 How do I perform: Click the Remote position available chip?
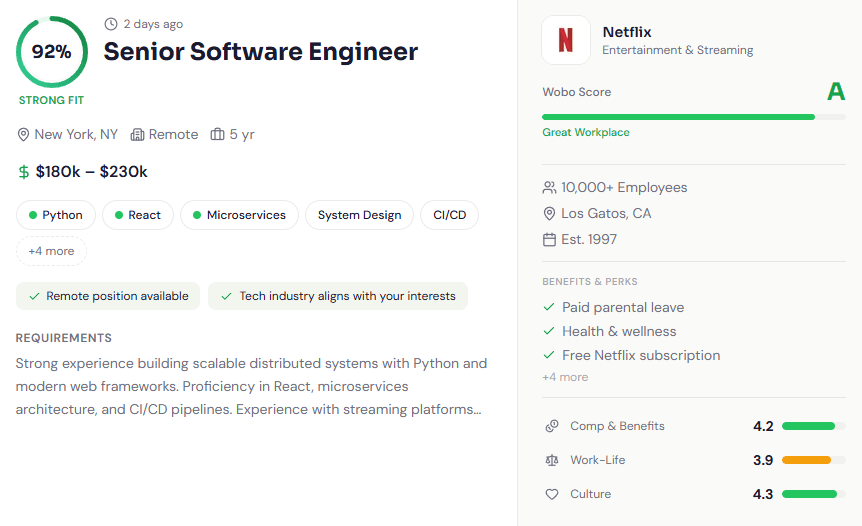(x=108, y=296)
